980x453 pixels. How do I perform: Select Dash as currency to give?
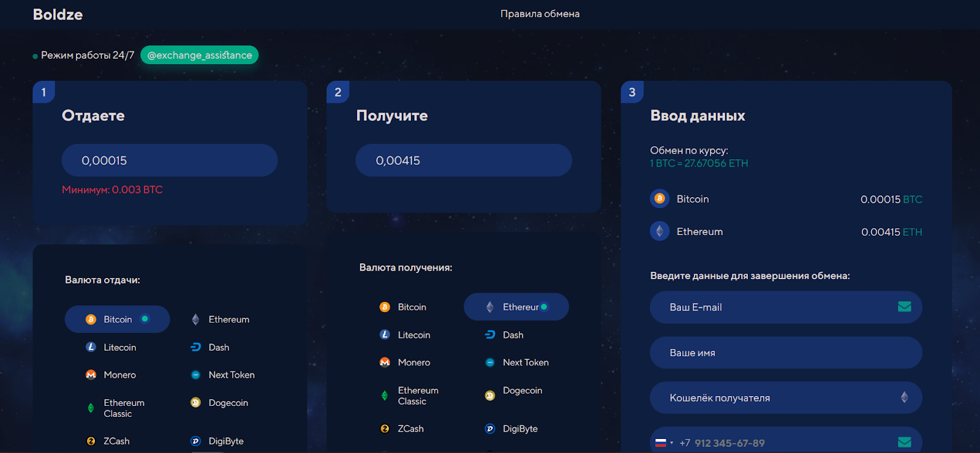click(x=211, y=347)
